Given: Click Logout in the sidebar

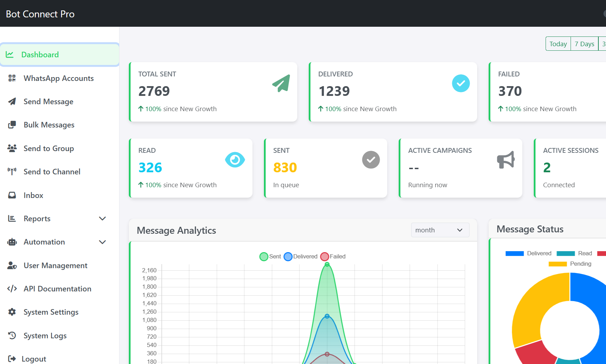Looking at the screenshot, I should (34, 359).
